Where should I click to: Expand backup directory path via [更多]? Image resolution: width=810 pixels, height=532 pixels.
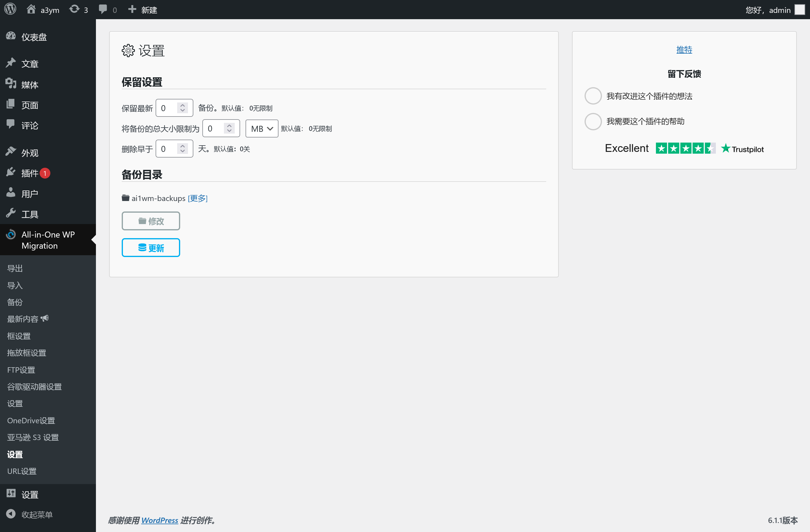[x=197, y=198]
